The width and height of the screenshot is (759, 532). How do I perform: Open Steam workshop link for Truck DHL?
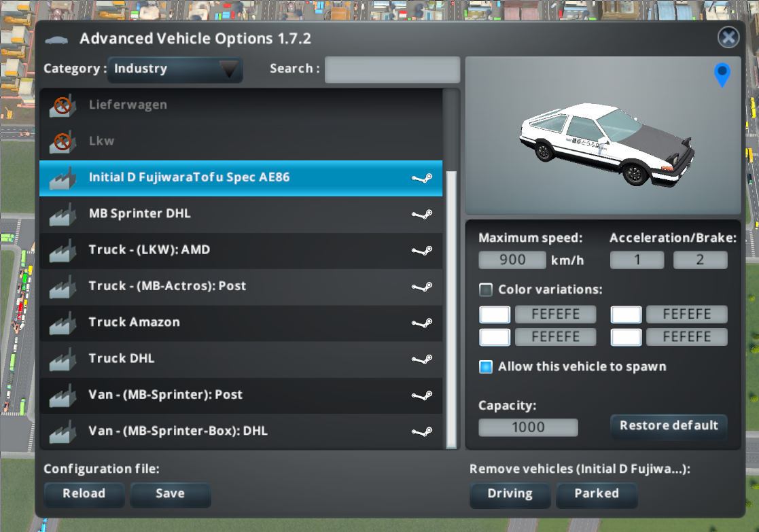point(421,359)
